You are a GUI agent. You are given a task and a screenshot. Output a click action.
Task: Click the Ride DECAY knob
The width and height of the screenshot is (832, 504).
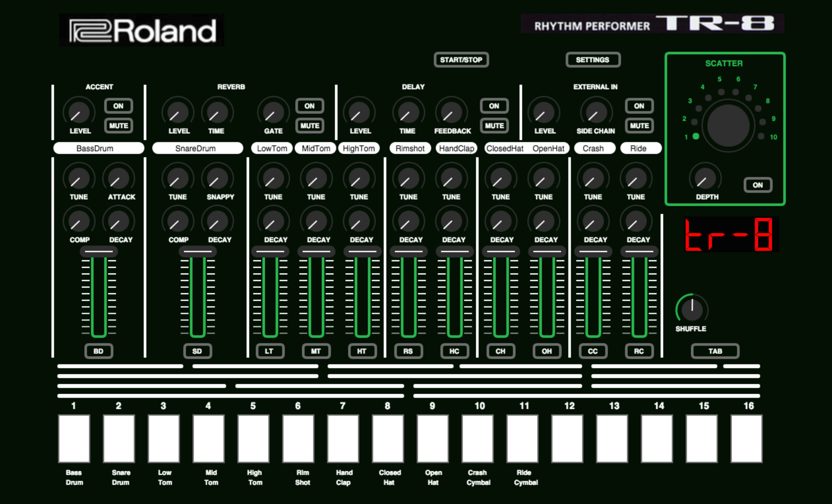pos(636,221)
